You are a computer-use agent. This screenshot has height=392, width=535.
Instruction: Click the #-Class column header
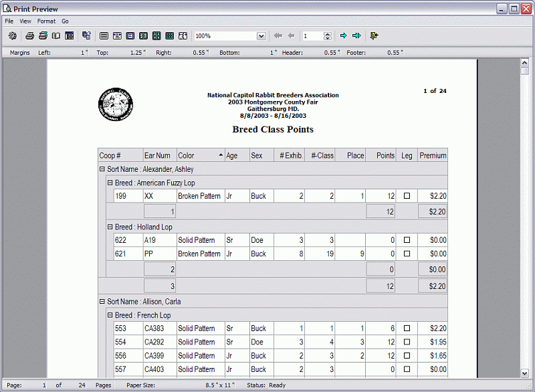tap(320, 156)
